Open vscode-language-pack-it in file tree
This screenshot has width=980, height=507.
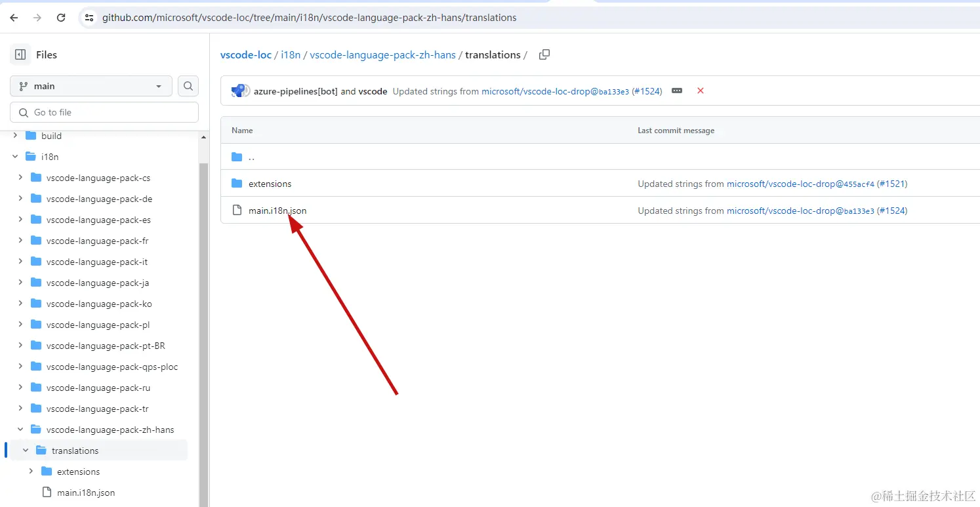click(97, 262)
